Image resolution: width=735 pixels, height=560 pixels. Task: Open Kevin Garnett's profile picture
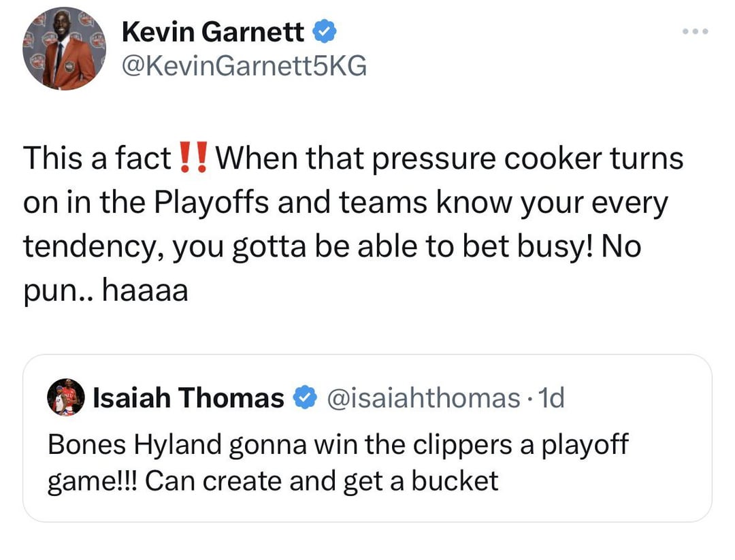64,49
